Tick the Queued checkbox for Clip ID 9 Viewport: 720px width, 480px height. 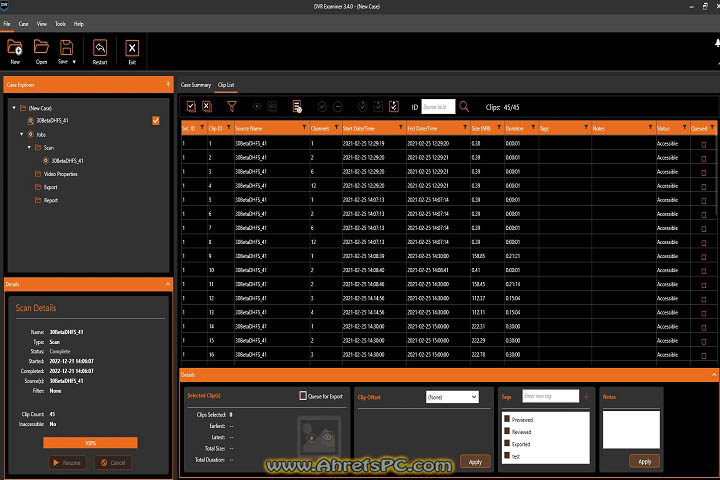point(704,257)
